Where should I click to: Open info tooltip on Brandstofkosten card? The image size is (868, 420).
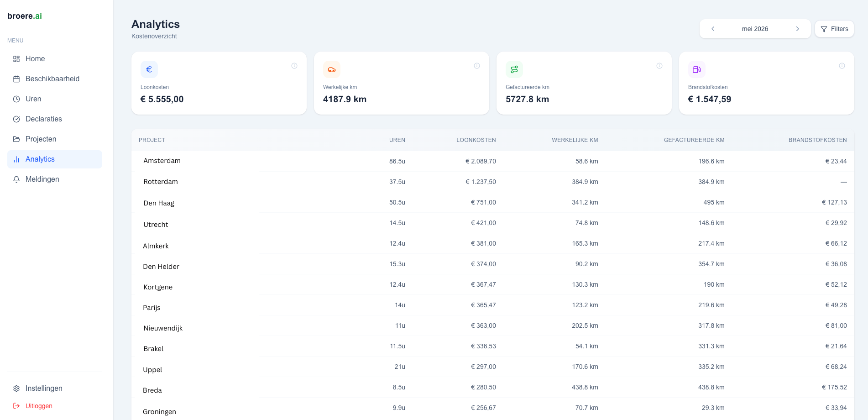click(842, 66)
